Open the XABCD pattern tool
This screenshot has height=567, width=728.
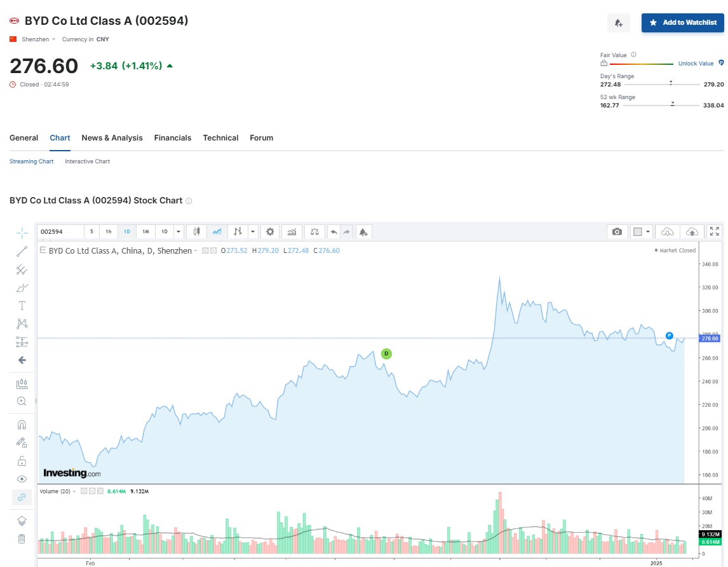22,324
